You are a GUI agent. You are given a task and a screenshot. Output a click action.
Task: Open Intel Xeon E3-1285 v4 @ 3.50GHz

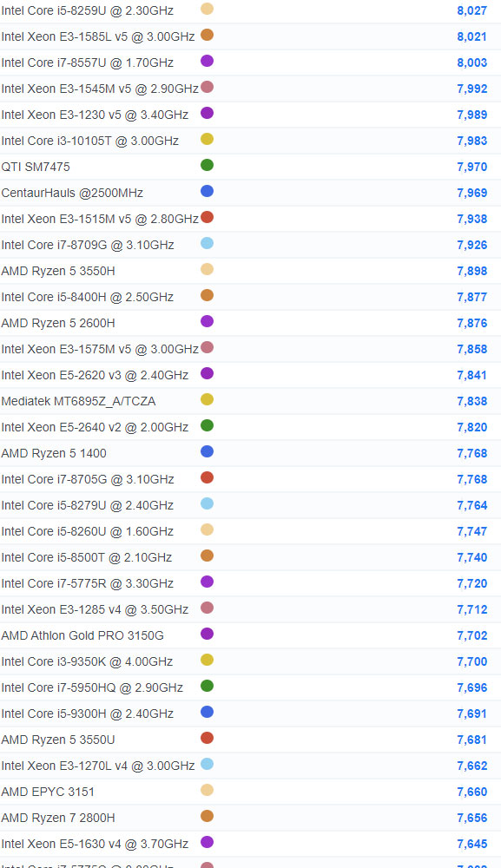tap(95, 609)
